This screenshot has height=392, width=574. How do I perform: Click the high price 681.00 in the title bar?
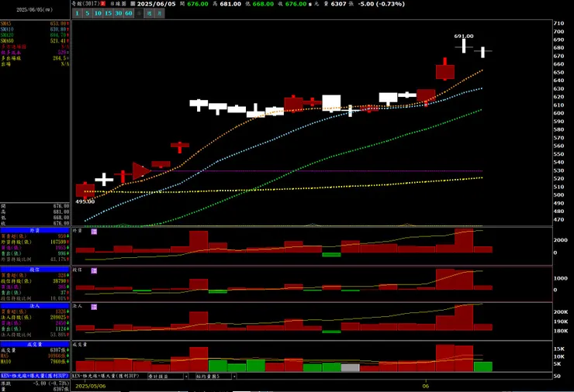[230, 4]
